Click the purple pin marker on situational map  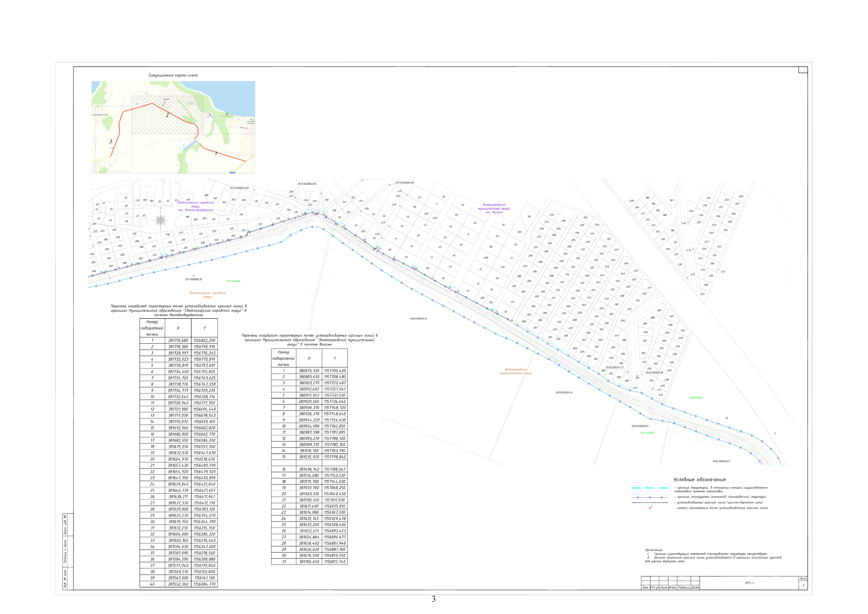coord(209,115)
